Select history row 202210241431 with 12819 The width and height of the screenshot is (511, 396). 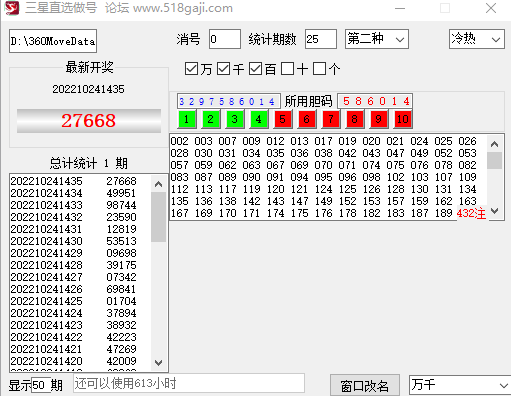click(74, 229)
